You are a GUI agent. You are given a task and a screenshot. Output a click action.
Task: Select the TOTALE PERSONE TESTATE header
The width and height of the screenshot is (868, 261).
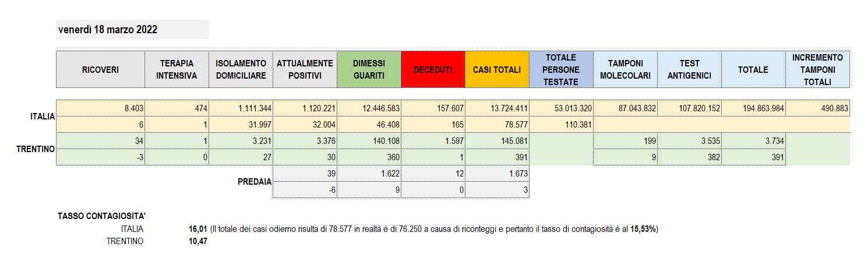click(561, 70)
